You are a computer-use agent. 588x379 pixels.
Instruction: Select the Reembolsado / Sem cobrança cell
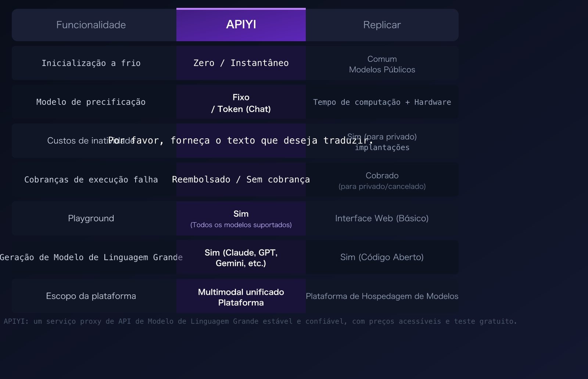pos(241,180)
